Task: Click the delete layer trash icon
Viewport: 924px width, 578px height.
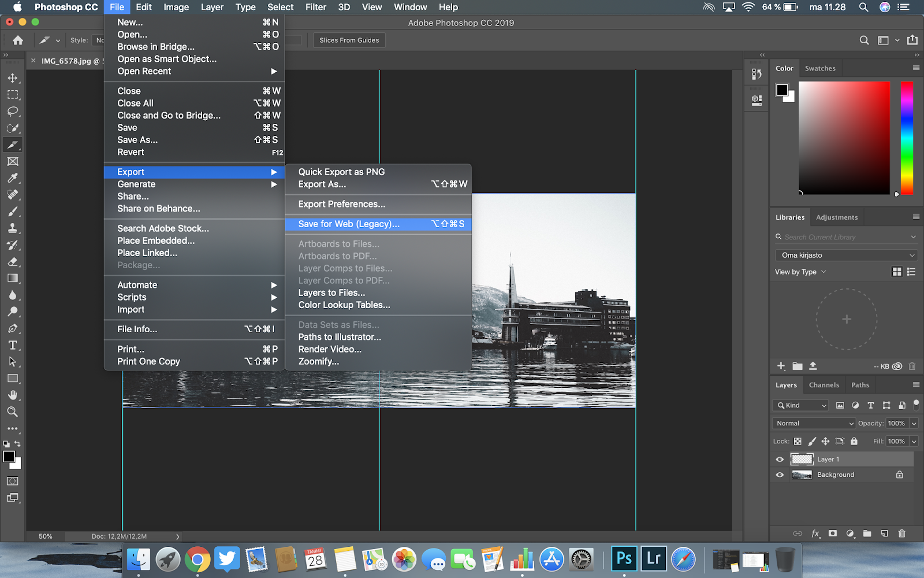Action: click(902, 533)
